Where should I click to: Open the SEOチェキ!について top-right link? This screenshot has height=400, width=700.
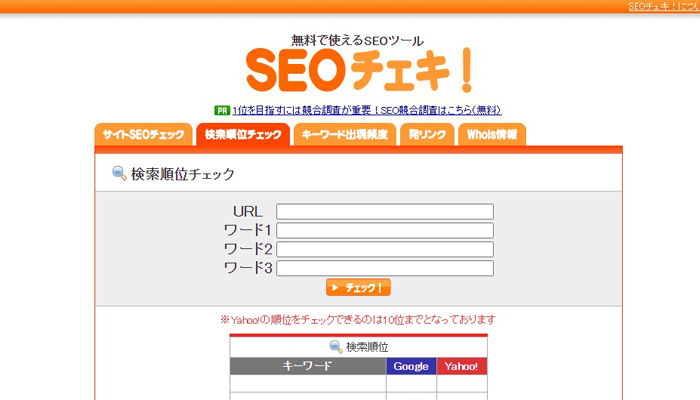664,6
